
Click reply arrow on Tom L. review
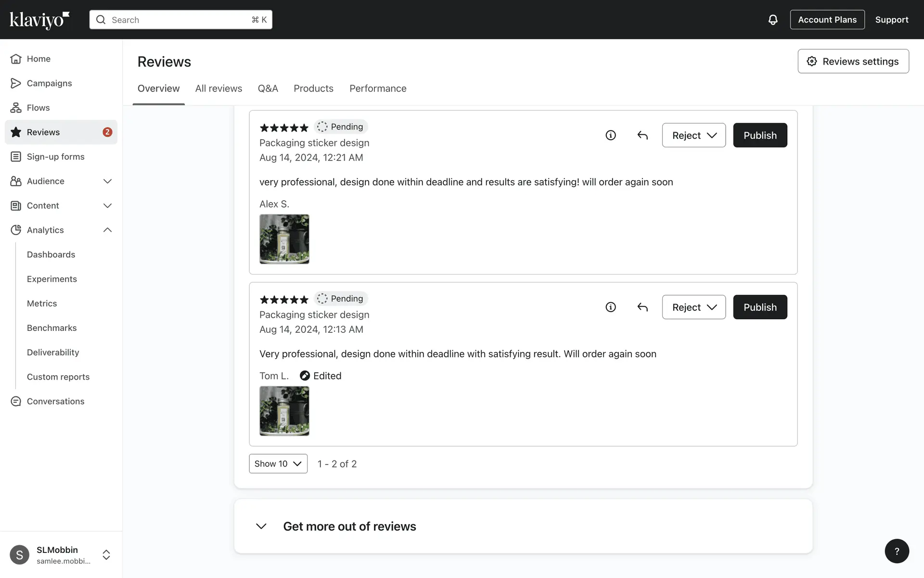click(642, 307)
